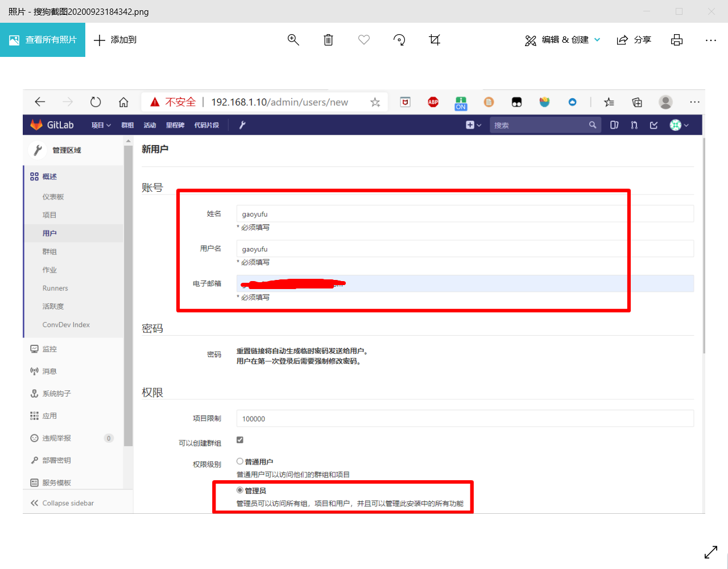Select the 普通用户 radio button
The height and width of the screenshot is (569, 728).
(x=240, y=461)
